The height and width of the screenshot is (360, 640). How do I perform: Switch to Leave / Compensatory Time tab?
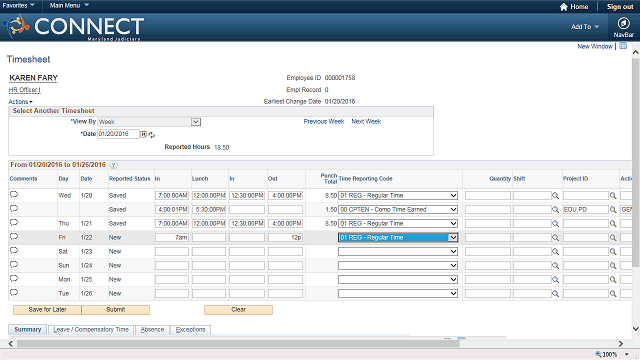coord(91,329)
